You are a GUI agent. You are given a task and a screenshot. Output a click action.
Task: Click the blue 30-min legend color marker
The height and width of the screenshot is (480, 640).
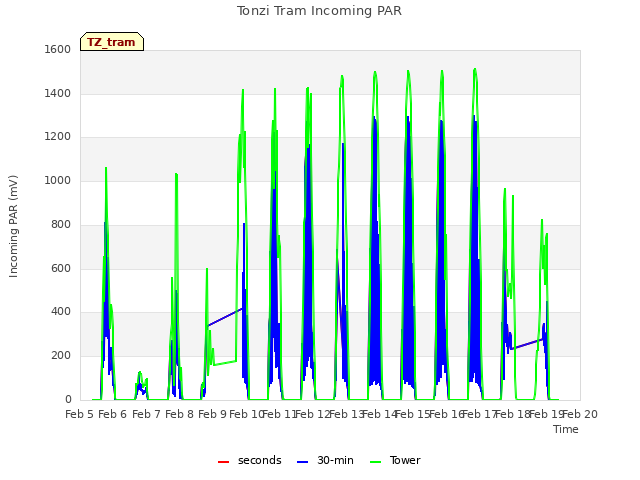(x=302, y=462)
